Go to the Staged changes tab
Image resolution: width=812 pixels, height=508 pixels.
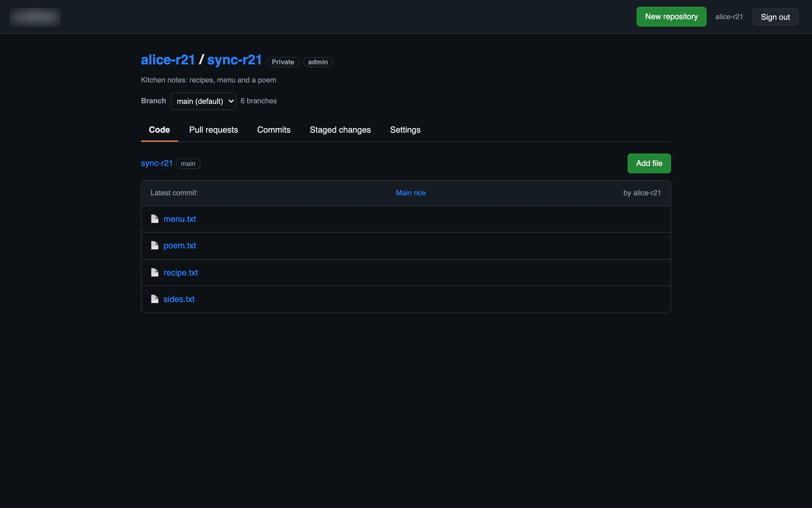coord(340,130)
